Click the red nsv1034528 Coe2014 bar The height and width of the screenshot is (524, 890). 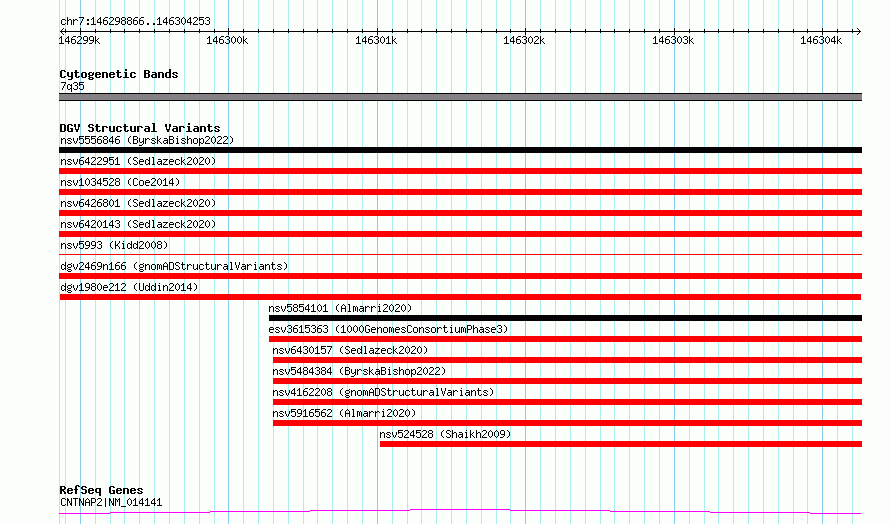click(460, 192)
